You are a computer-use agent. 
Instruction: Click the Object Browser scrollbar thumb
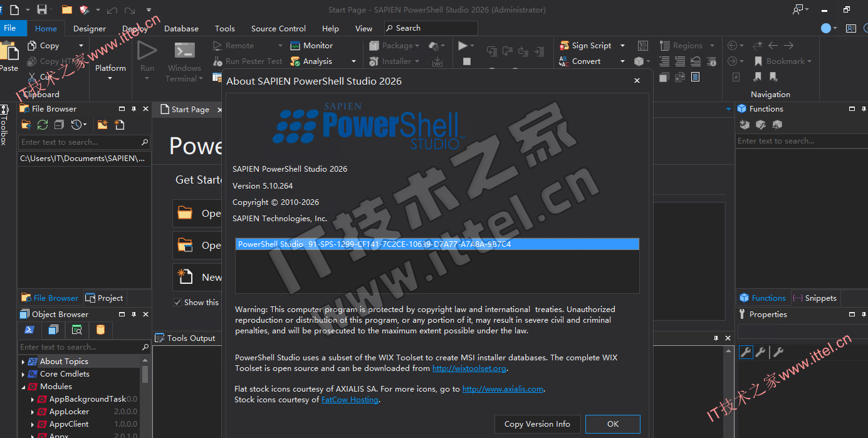point(145,374)
